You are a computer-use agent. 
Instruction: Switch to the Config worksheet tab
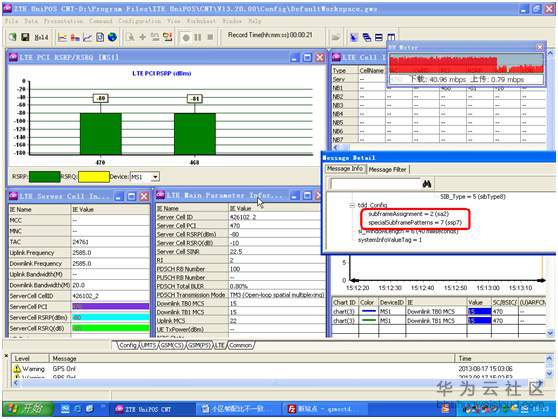[x=127, y=345]
